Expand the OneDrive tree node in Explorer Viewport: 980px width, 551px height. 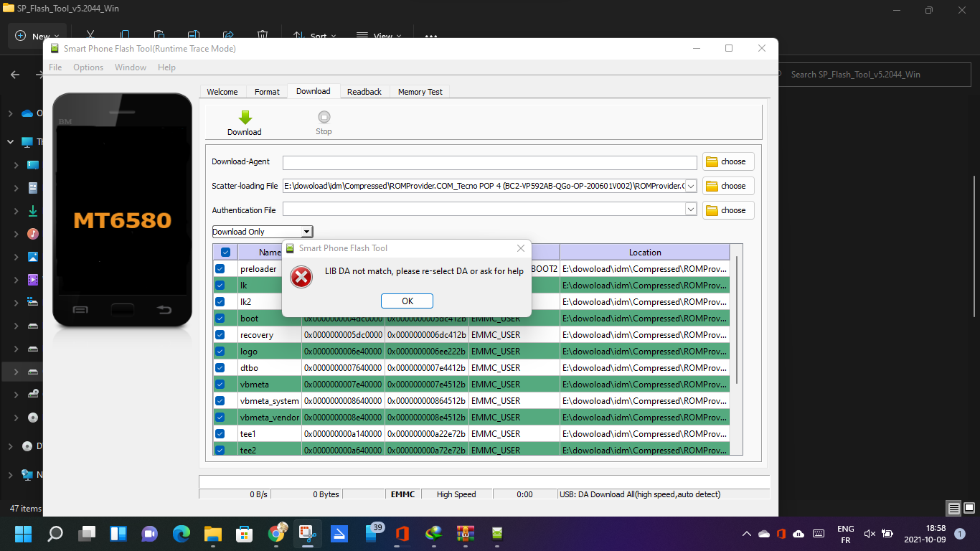point(10,113)
